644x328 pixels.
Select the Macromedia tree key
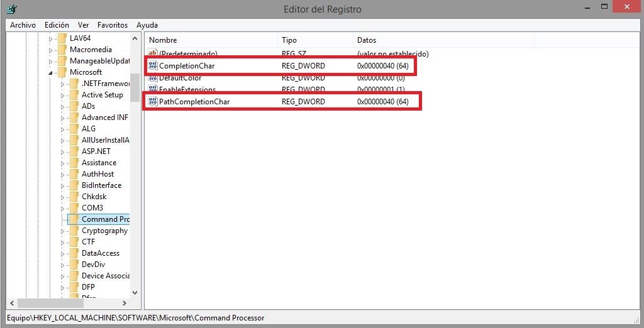(91, 50)
